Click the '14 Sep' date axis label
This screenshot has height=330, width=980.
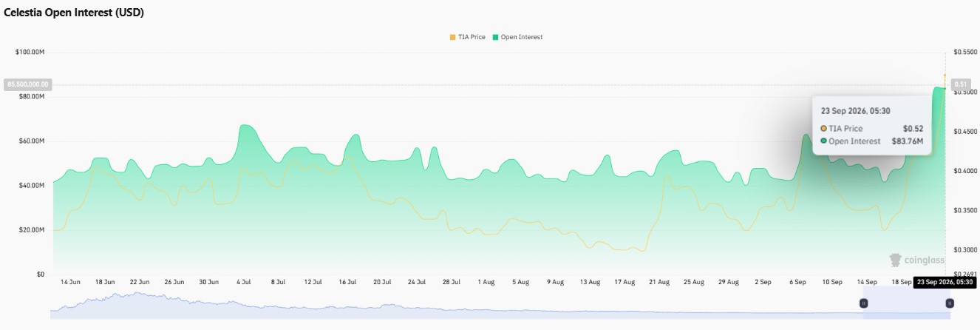tap(867, 282)
